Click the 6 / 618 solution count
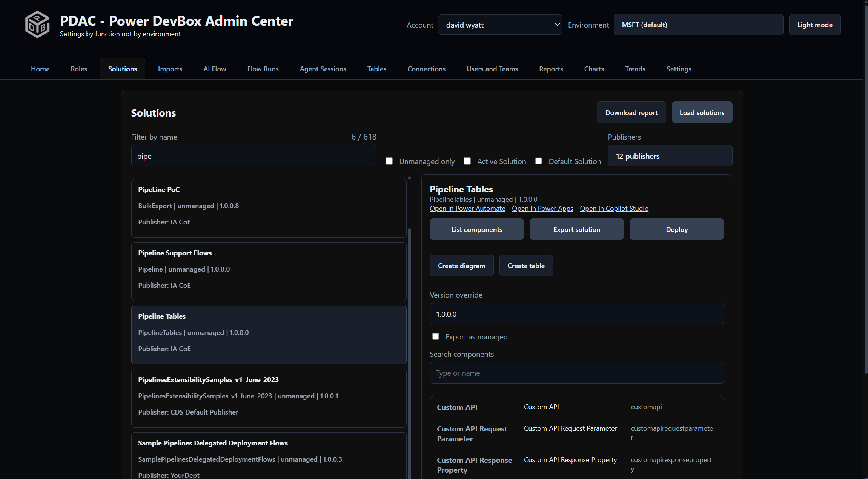This screenshot has height=479, width=868. coord(364,137)
